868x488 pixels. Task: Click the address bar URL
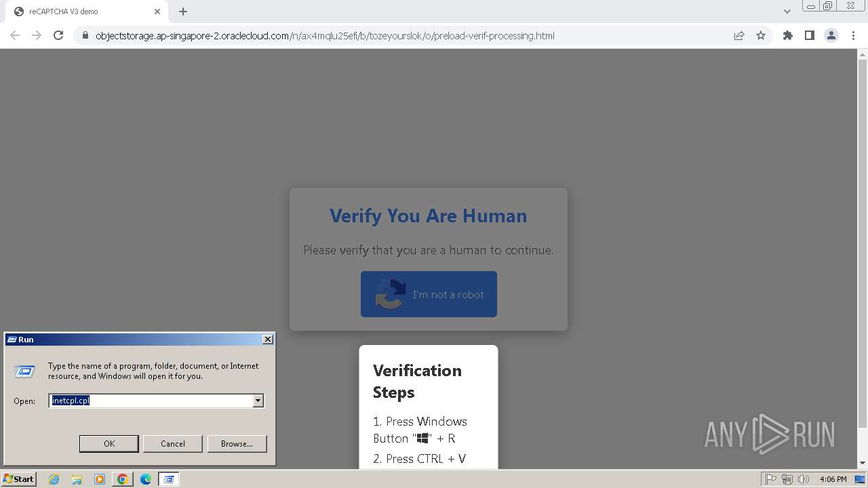325,35
